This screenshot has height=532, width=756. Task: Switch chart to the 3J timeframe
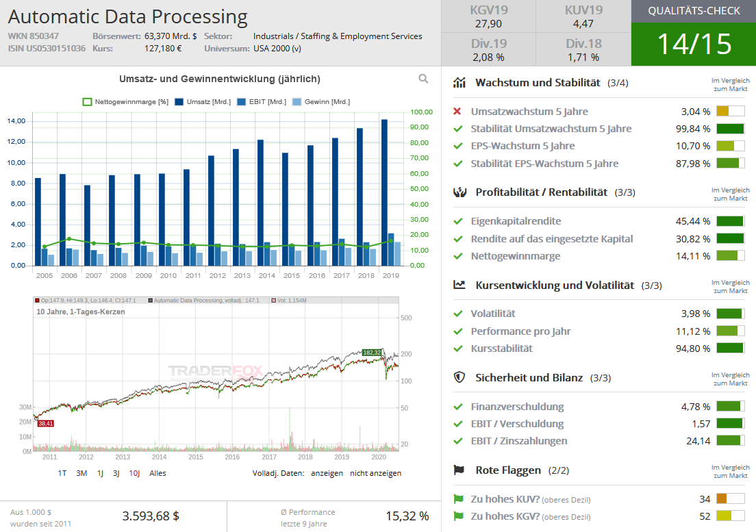pos(116,473)
